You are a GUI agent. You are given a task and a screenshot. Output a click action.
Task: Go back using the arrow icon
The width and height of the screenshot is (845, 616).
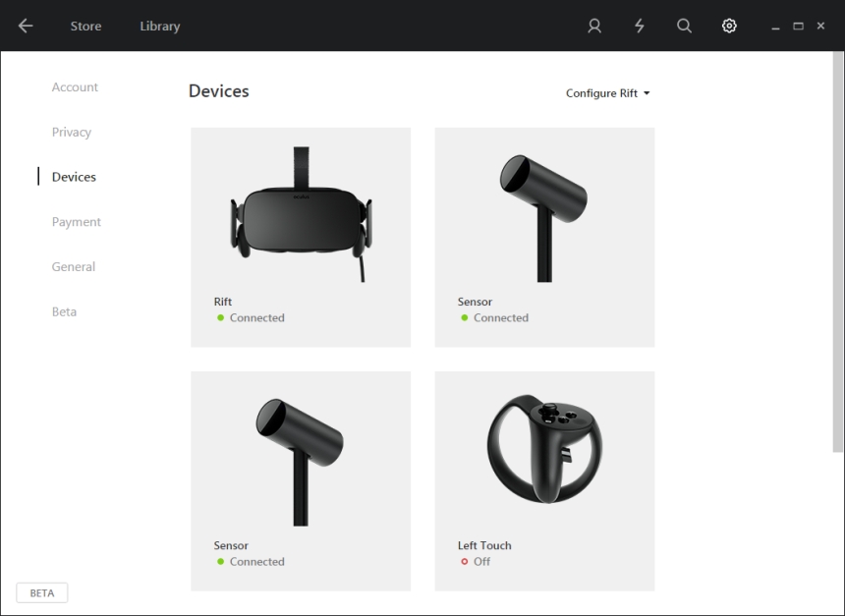[26, 26]
